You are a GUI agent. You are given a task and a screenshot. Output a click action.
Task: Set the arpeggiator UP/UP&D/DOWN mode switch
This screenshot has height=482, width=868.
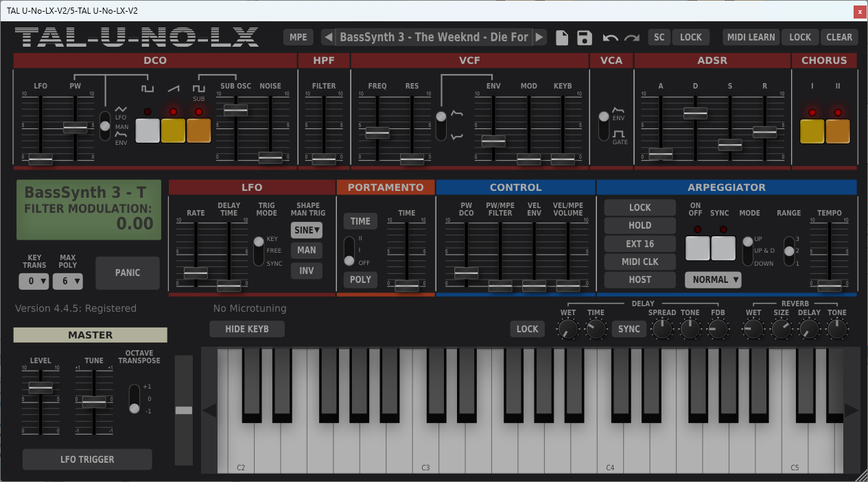coord(747,251)
